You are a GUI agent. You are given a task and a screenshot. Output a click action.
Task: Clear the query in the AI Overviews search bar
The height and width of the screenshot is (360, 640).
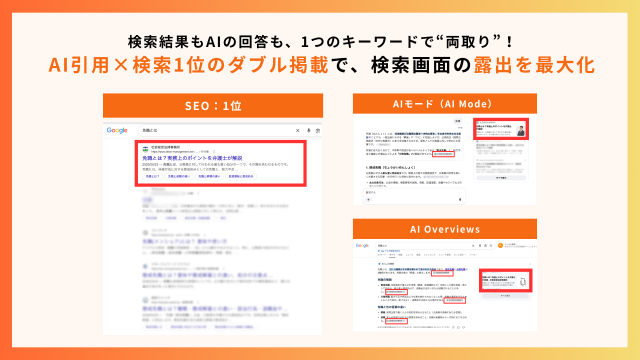tap(473, 246)
